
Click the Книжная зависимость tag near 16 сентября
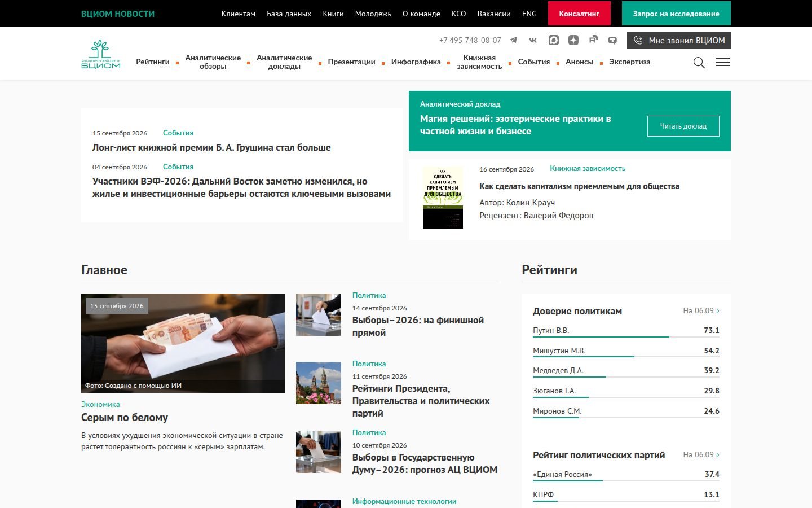pyautogui.click(x=588, y=168)
